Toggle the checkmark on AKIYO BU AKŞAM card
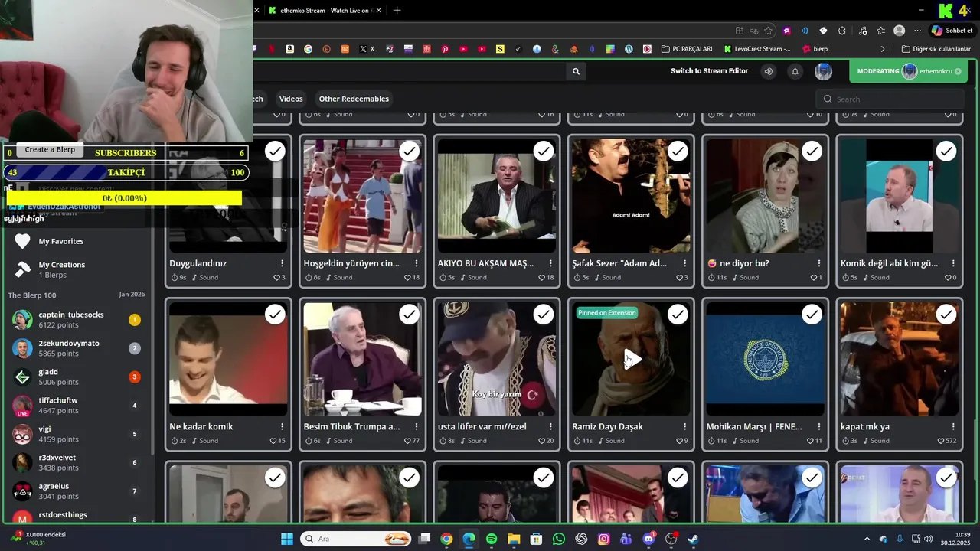This screenshot has height=551, width=980. click(544, 152)
